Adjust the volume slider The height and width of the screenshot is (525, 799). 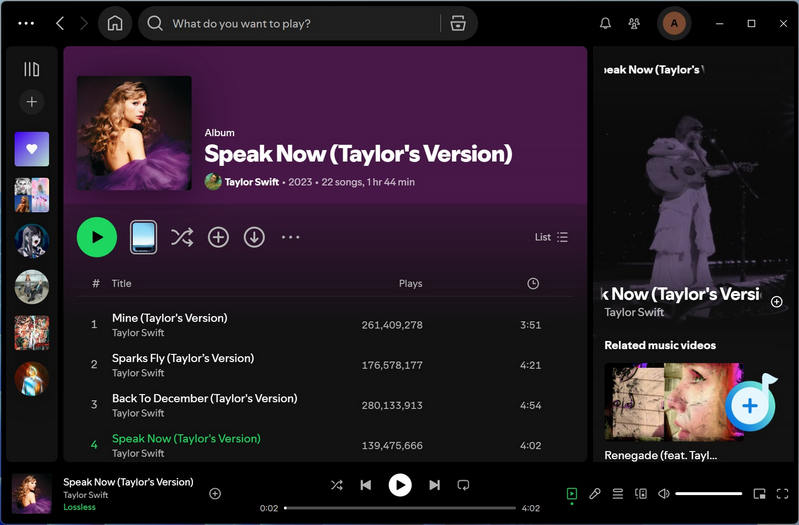(708, 493)
